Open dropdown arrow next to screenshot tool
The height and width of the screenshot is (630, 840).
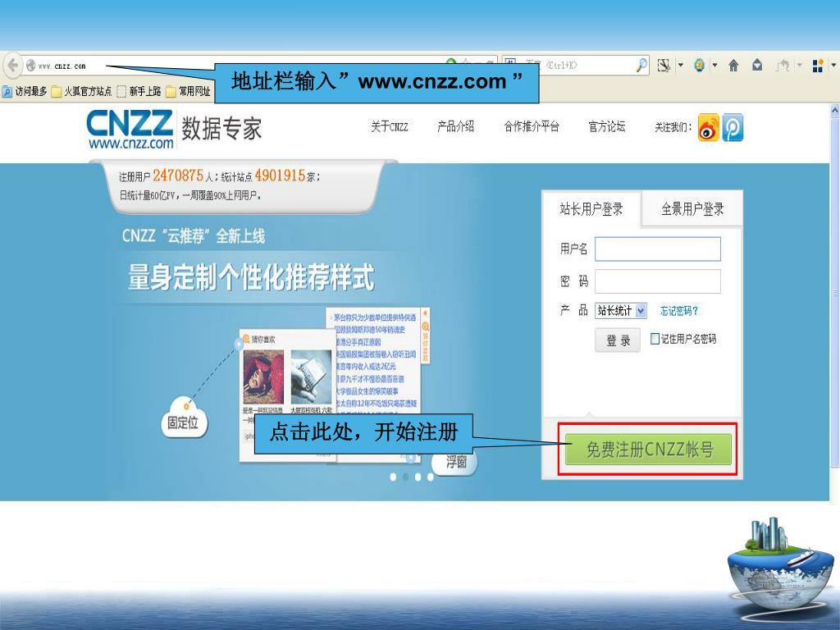681,66
